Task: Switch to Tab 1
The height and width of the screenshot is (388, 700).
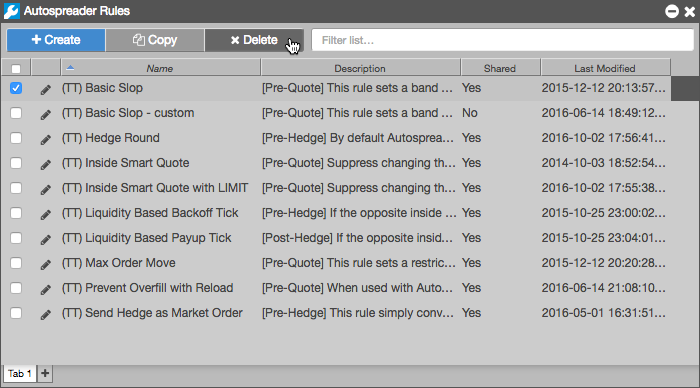Action: pos(20,373)
